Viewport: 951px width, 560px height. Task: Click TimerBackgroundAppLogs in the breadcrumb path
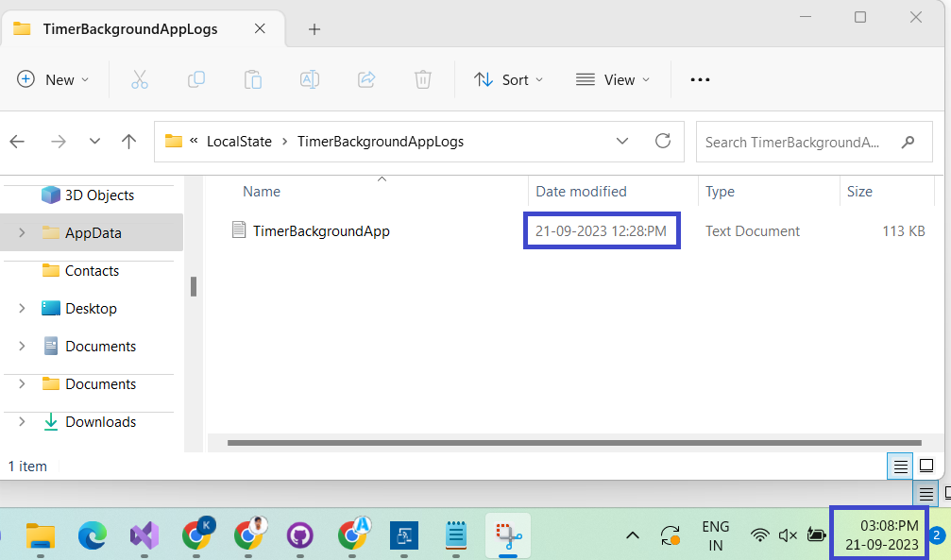(381, 142)
